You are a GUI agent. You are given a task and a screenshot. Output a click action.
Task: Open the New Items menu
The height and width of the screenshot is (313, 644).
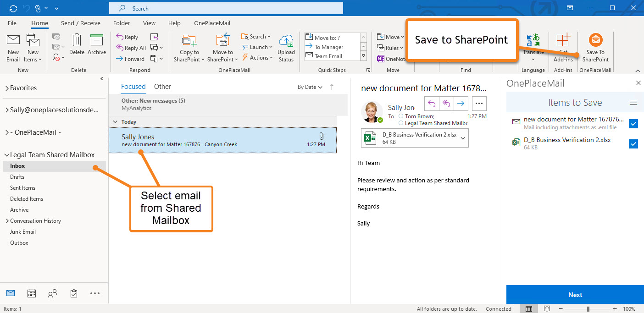click(x=33, y=48)
